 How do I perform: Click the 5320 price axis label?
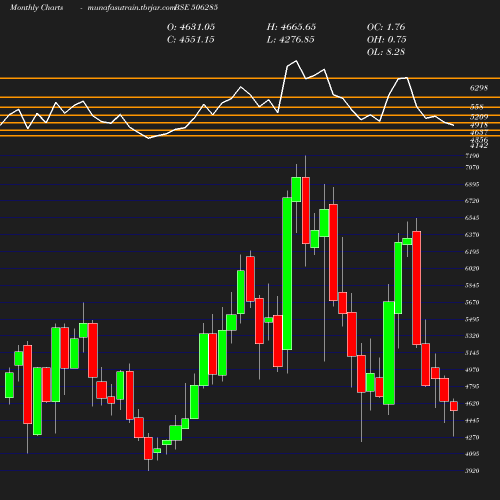[x=472, y=336]
